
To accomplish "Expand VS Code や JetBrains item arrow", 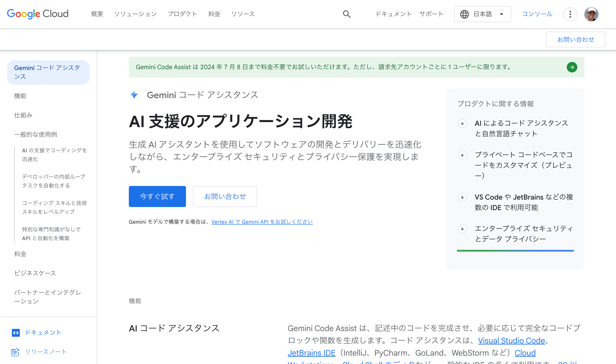I will (462, 197).
